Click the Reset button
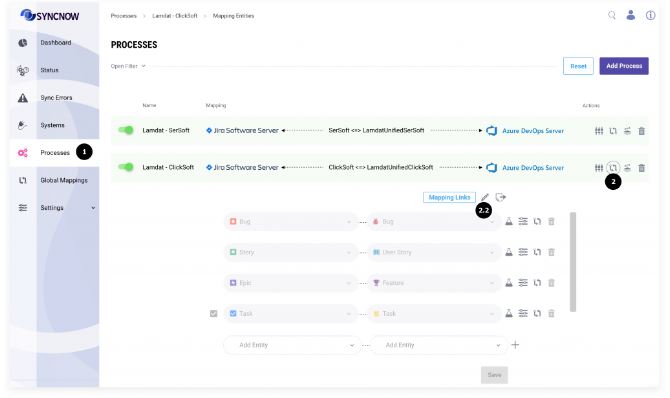The image size is (670, 398). [x=578, y=66]
